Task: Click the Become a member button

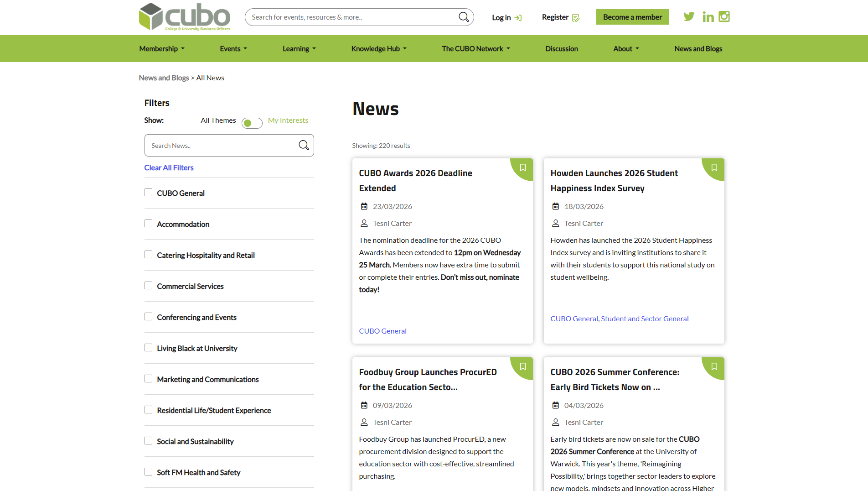Action: [x=632, y=17]
